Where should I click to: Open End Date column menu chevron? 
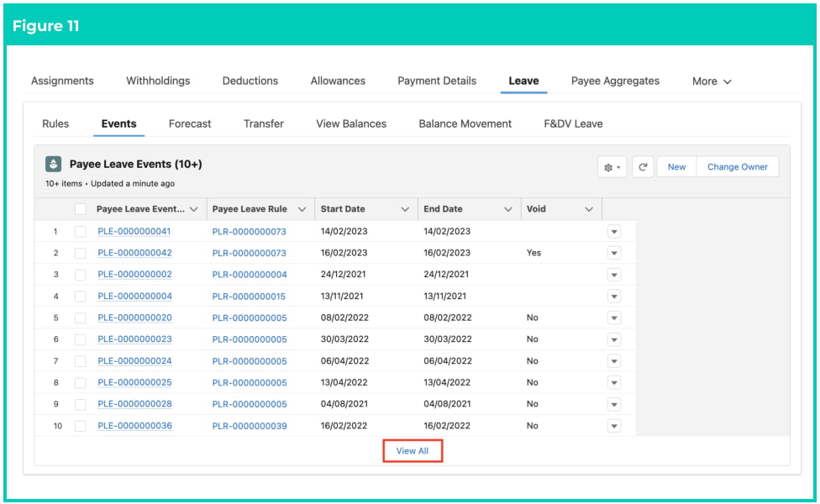(507, 209)
